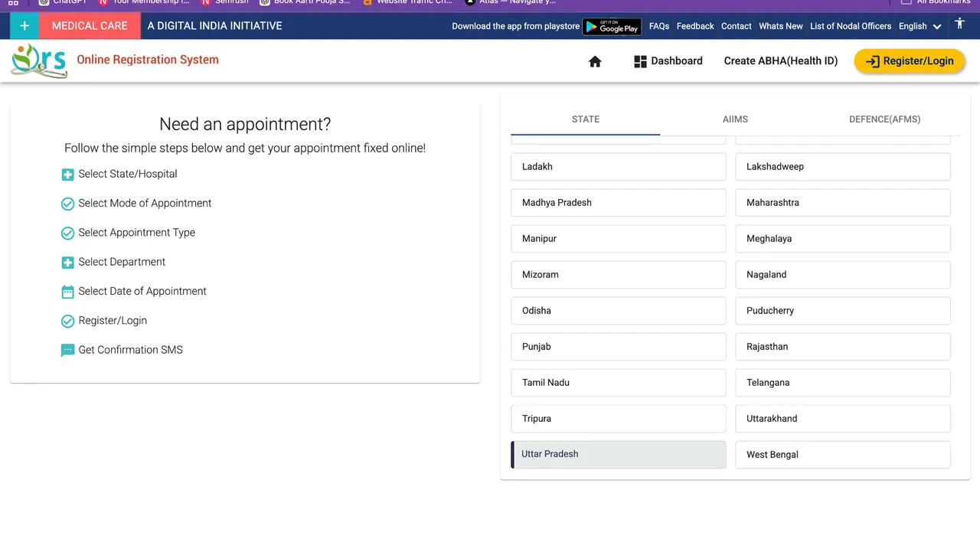
Task: Open the Whats New link
Action: 781,26
